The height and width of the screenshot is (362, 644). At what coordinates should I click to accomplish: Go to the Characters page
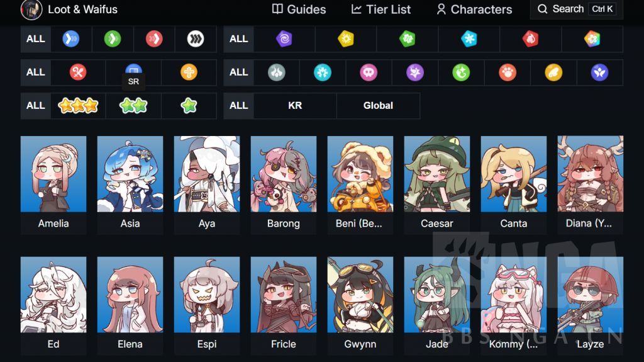coord(474,9)
